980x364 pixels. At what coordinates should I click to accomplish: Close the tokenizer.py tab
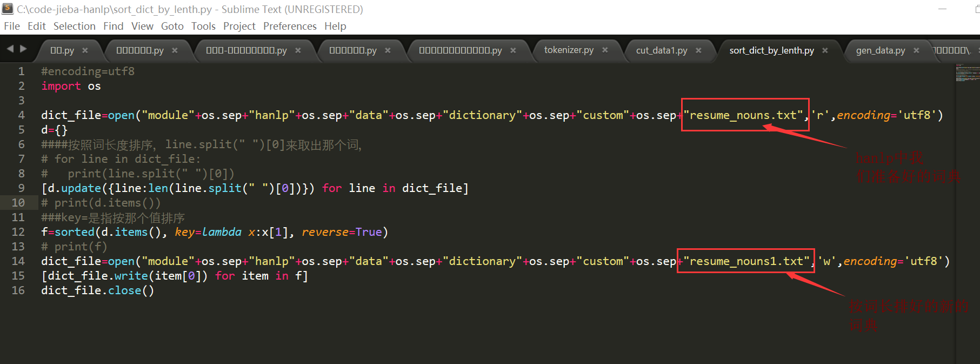tap(605, 50)
